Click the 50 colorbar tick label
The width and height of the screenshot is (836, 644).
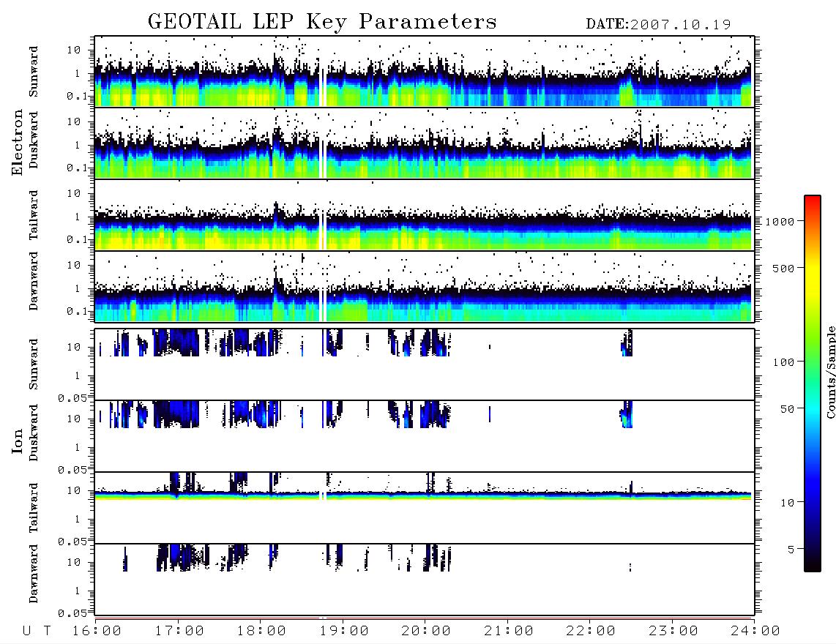point(787,409)
